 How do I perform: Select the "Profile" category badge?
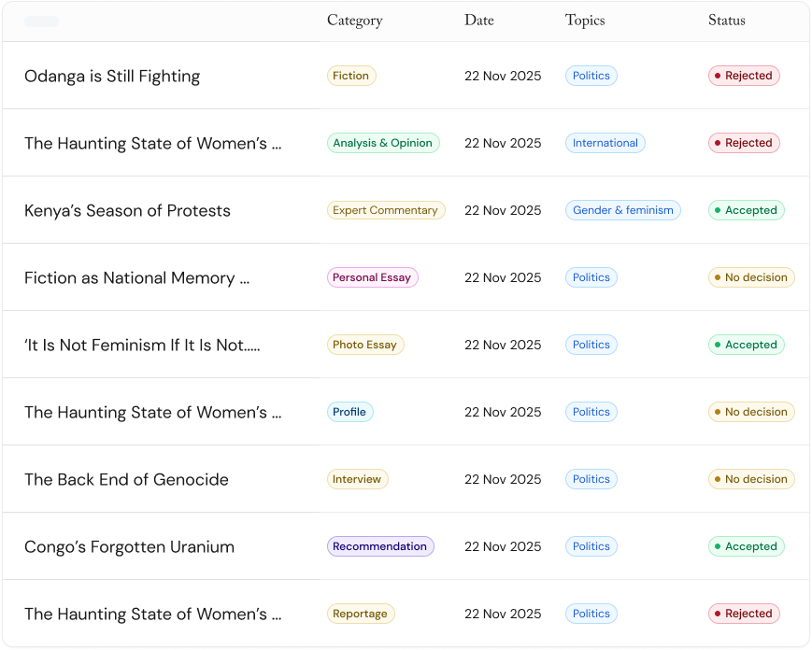tap(349, 413)
